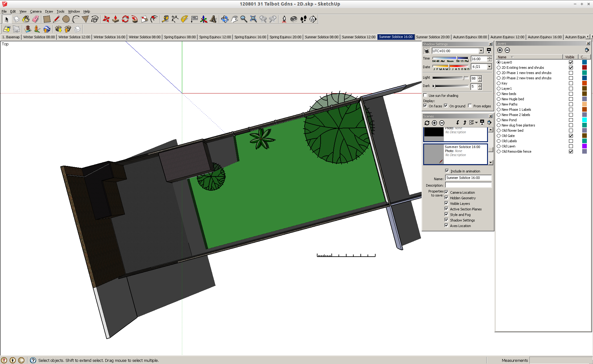Enable Use sun for shading
593x364 pixels.
click(425, 95)
